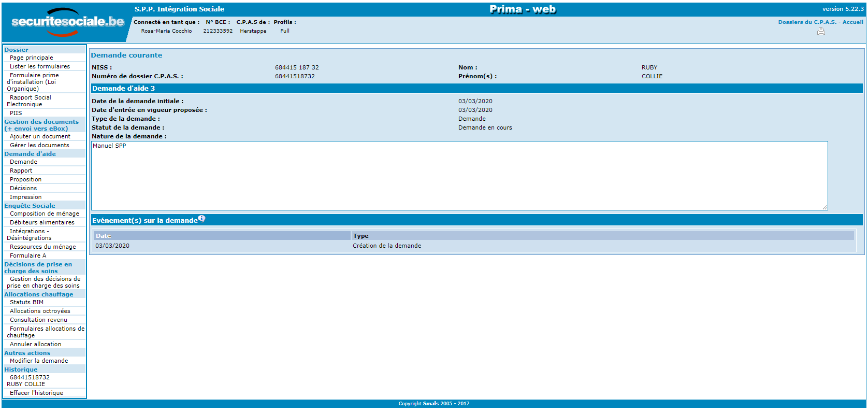The image size is (868, 412).
Task: Click Formulaire A
Action: tap(28, 255)
